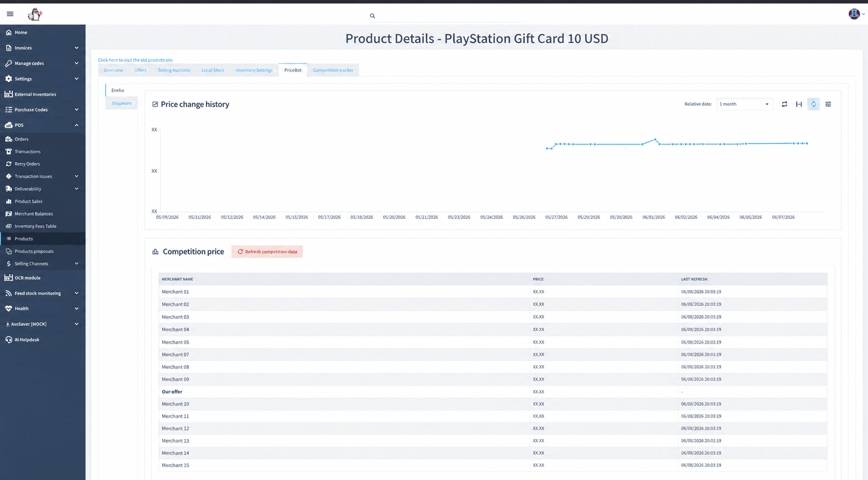Image resolution: width=868 pixels, height=480 pixels.
Task: Click the Retry Orders refresh icon
Action: [9, 164]
